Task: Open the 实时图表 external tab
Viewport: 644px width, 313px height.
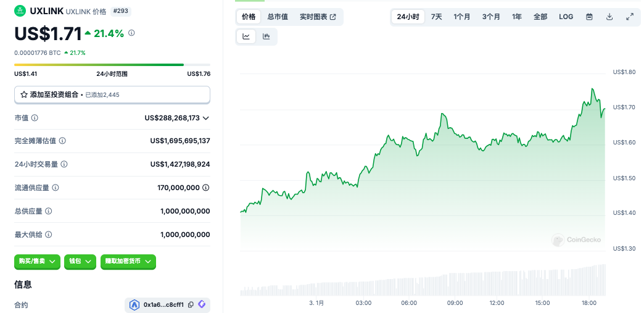Action: (318, 17)
